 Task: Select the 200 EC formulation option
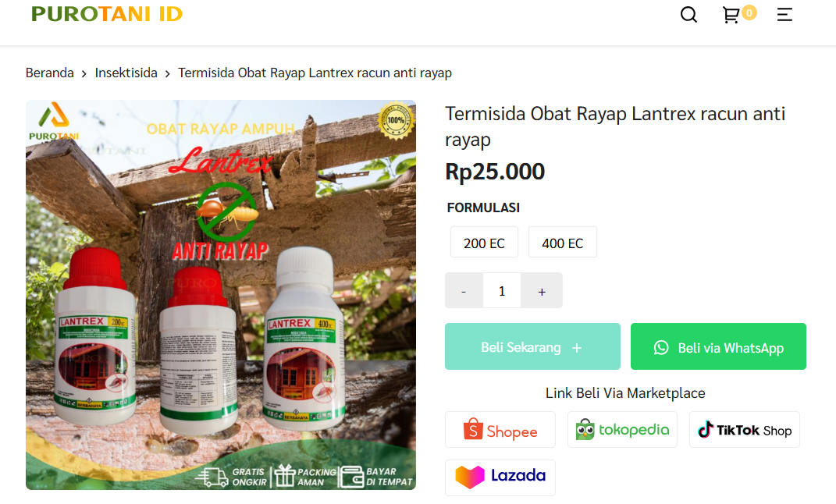point(484,243)
